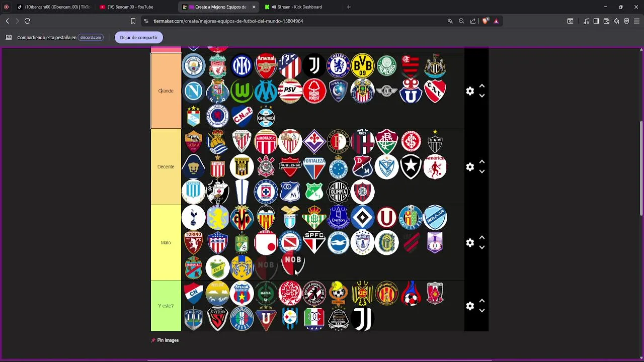Move Decente tier up with arrow
Screen dimensions: 644x362
(482, 162)
